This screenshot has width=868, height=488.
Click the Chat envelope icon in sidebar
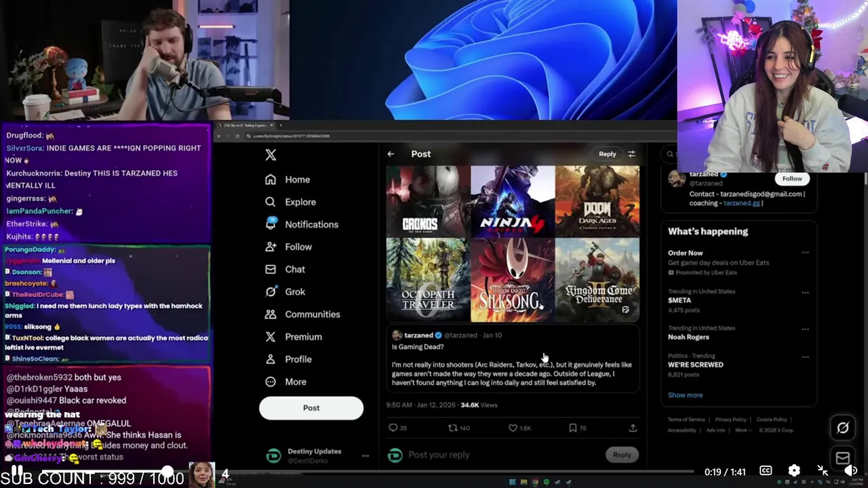point(271,269)
